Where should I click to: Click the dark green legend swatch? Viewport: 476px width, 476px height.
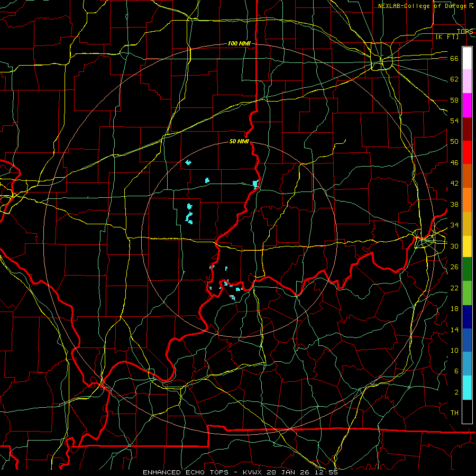click(467, 269)
